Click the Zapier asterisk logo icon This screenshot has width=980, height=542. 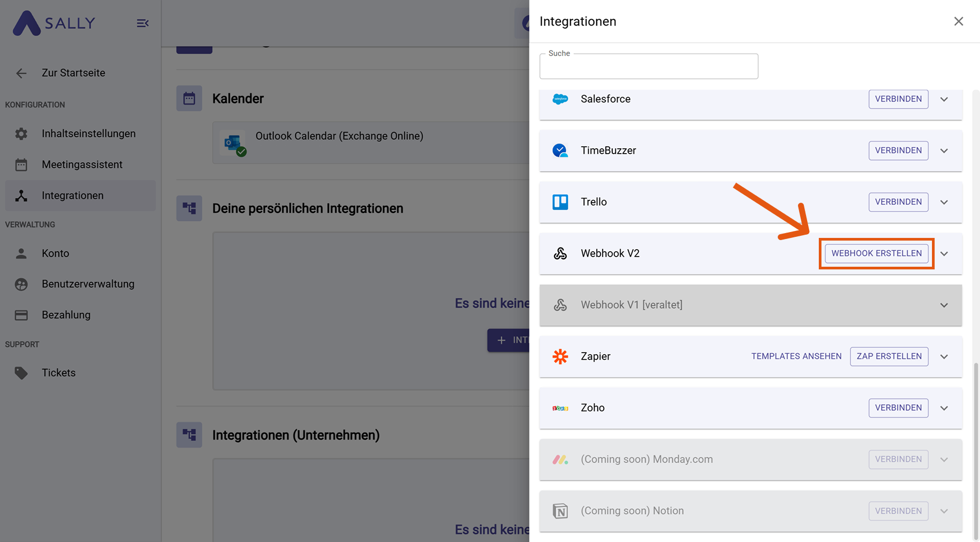coord(560,356)
